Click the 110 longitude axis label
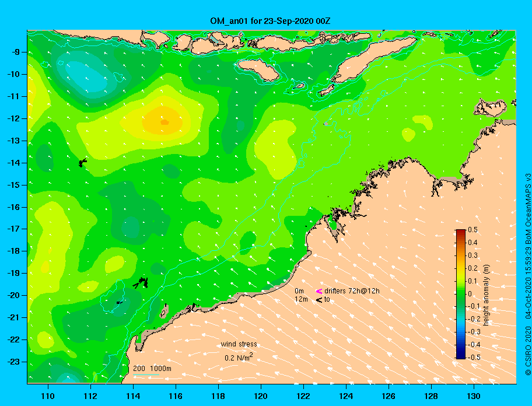The image size is (532, 406). coord(48,396)
